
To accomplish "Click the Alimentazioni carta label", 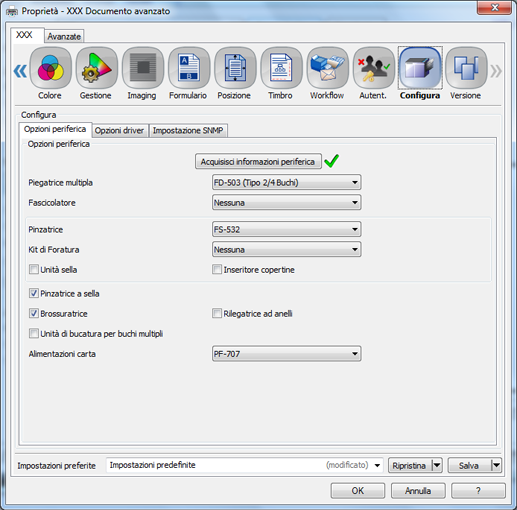I will tap(62, 354).
